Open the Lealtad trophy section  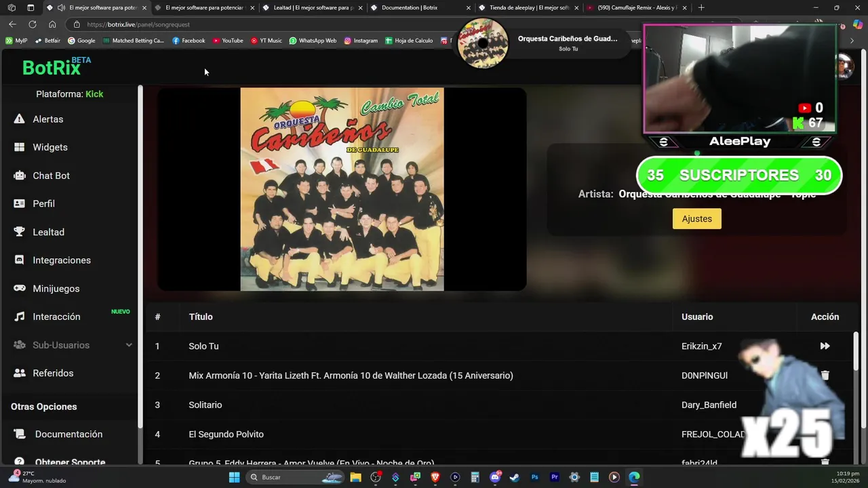[39, 232]
